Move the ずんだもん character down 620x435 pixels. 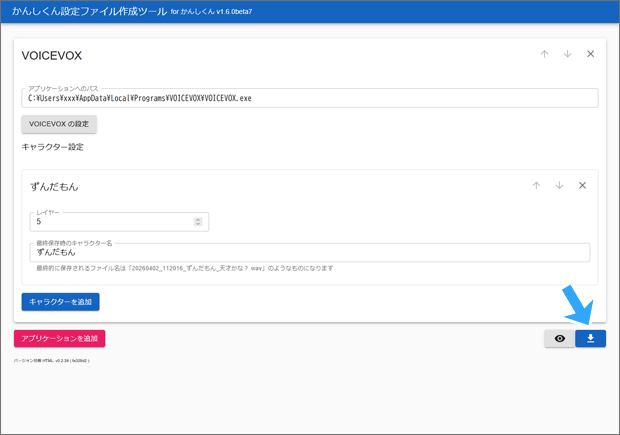[x=559, y=186]
